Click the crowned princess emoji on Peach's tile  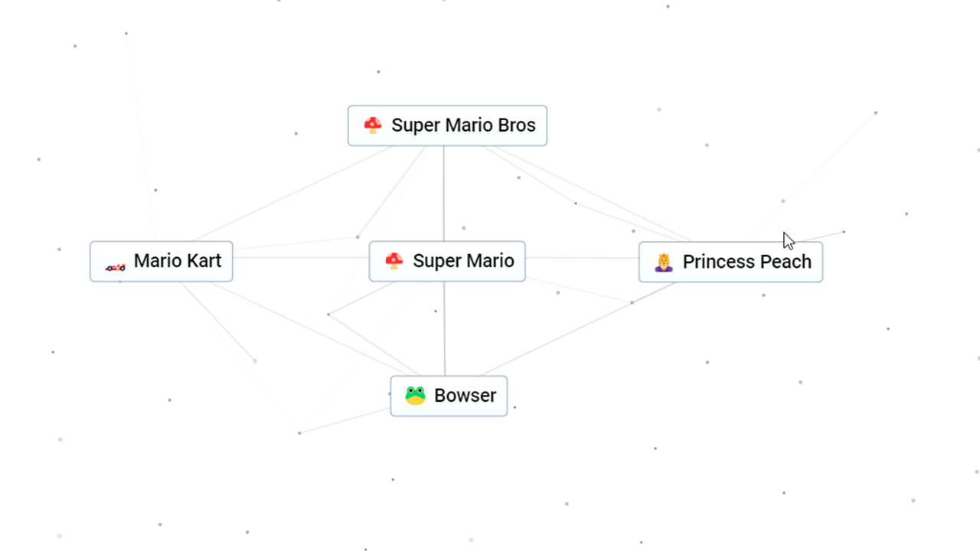pyautogui.click(x=662, y=261)
